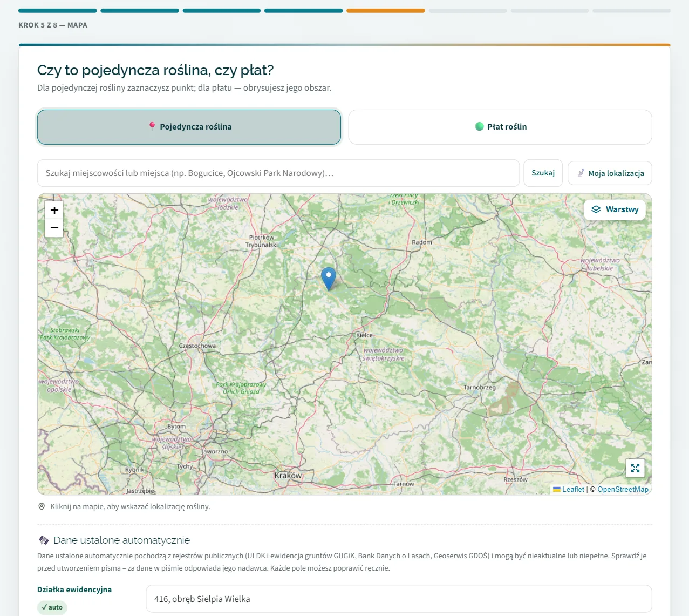This screenshot has height=616, width=689.
Task: Click the Bytom label on map
Action: [x=176, y=427]
